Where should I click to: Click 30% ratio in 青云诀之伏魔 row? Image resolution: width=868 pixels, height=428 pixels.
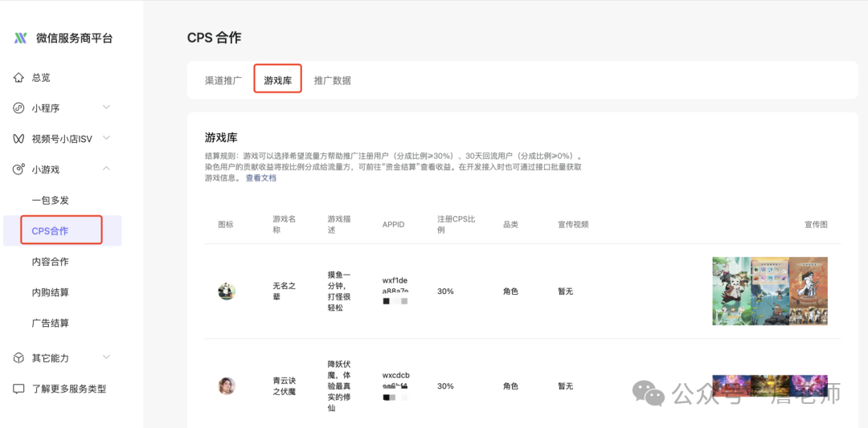click(x=445, y=386)
